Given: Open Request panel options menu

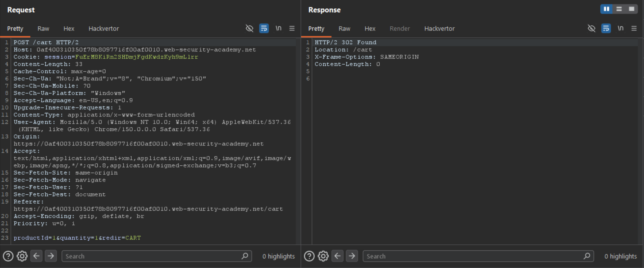Looking at the screenshot, I should click(x=292, y=28).
